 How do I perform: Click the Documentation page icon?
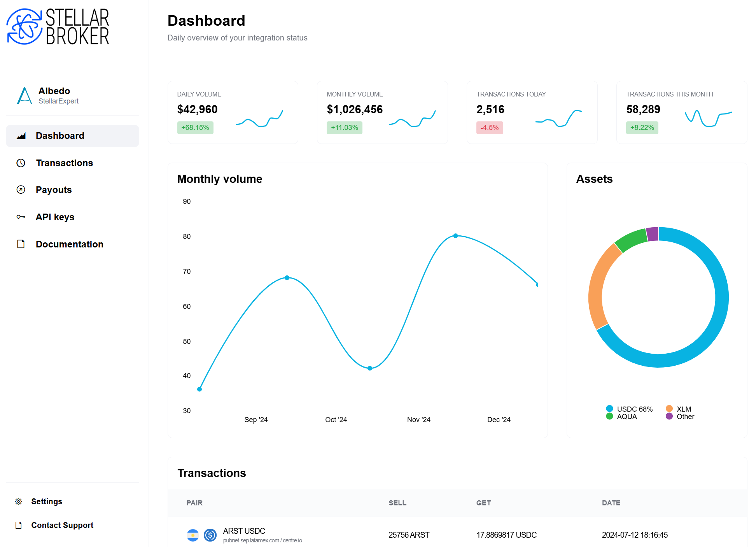pyautogui.click(x=21, y=244)
